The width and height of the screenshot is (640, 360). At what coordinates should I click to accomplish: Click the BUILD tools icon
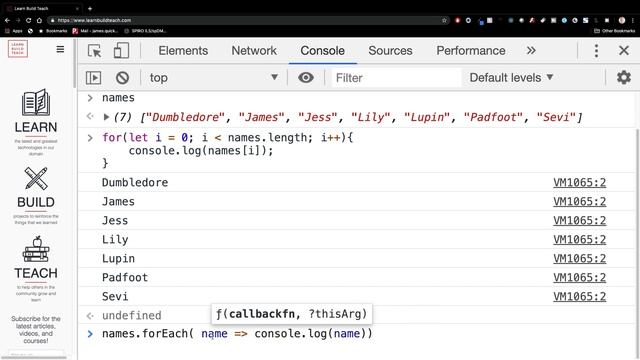pos(36,178)
